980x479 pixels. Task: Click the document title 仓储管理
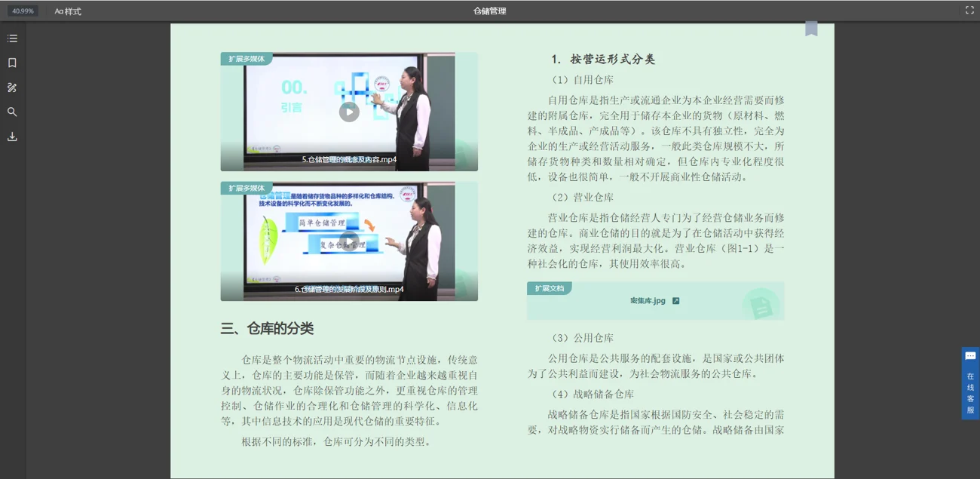pos(490,11)
